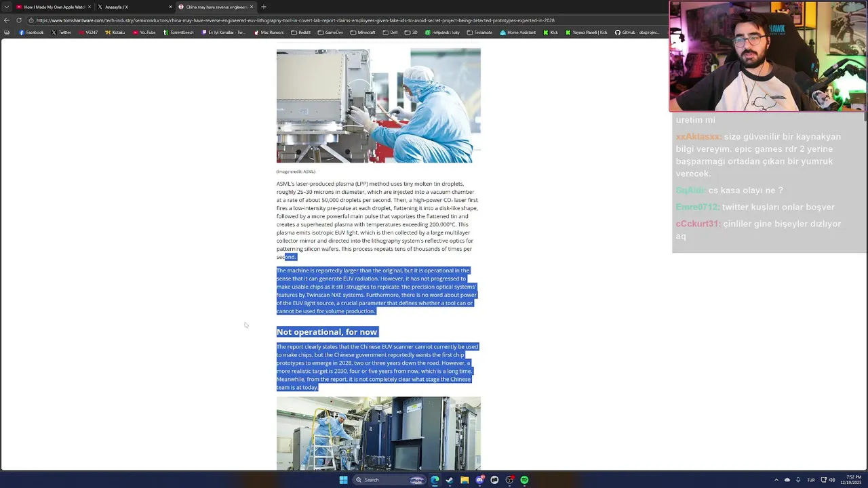Open the GitHub obsproject bookmark
868x488 pixels.
[x=637, y=33]
